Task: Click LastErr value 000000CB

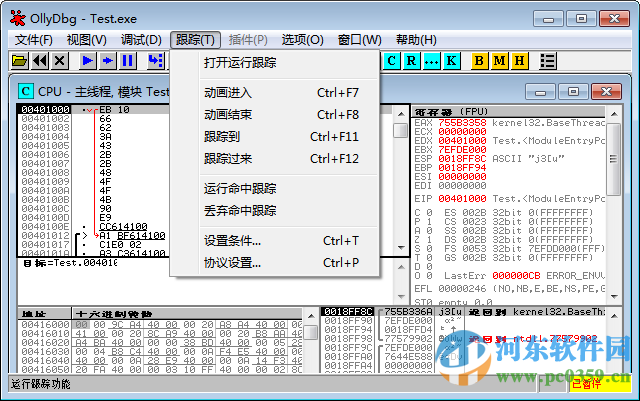Action: coord(516,276)
